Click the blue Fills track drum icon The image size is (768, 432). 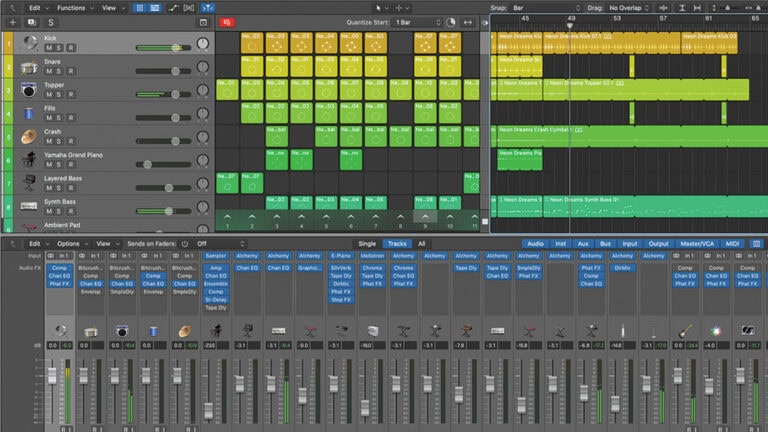click(29, 114)
